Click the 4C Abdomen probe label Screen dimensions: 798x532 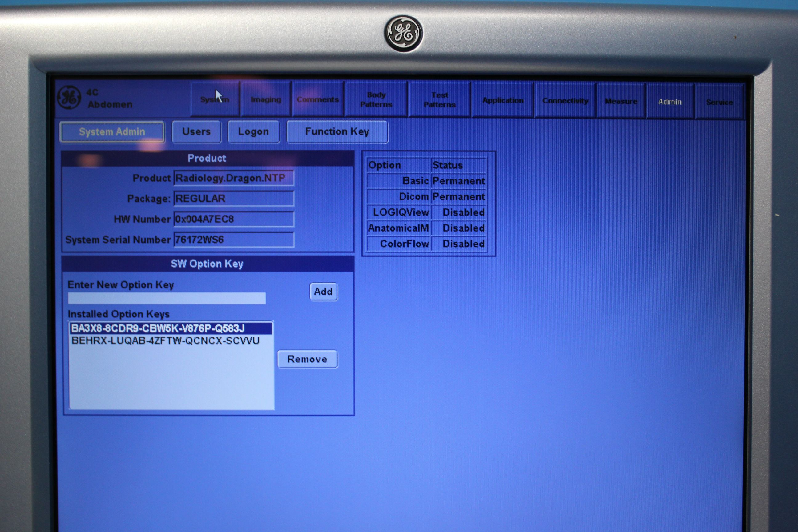pos(109,99)
